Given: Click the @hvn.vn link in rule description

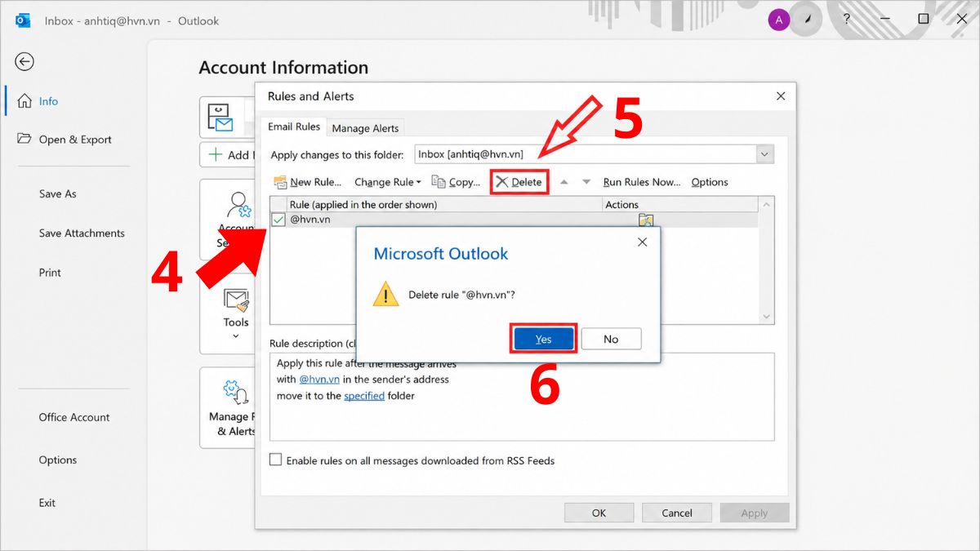Looking at the screenshot, I should (319, 380).
